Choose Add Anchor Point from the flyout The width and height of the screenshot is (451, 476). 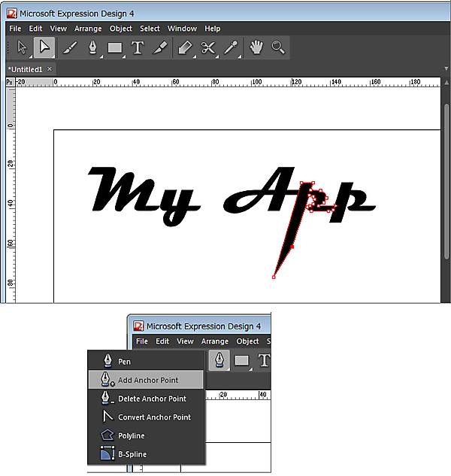[x=147, y=380]
